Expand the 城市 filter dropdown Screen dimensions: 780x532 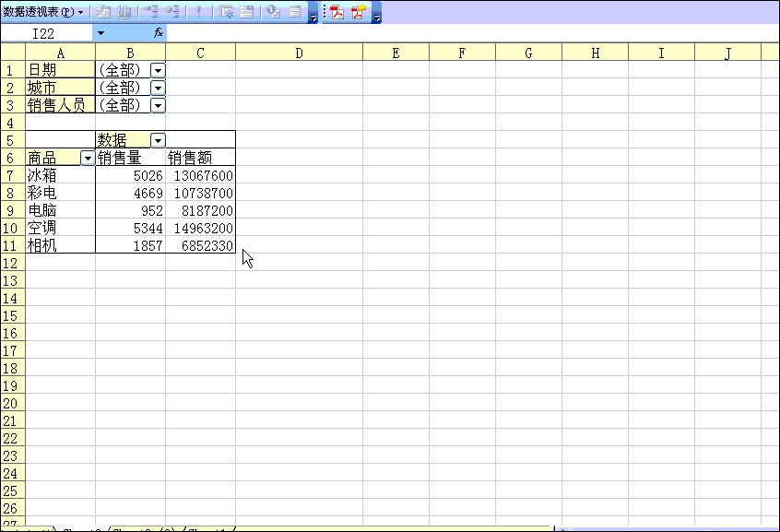pos(158,88)
